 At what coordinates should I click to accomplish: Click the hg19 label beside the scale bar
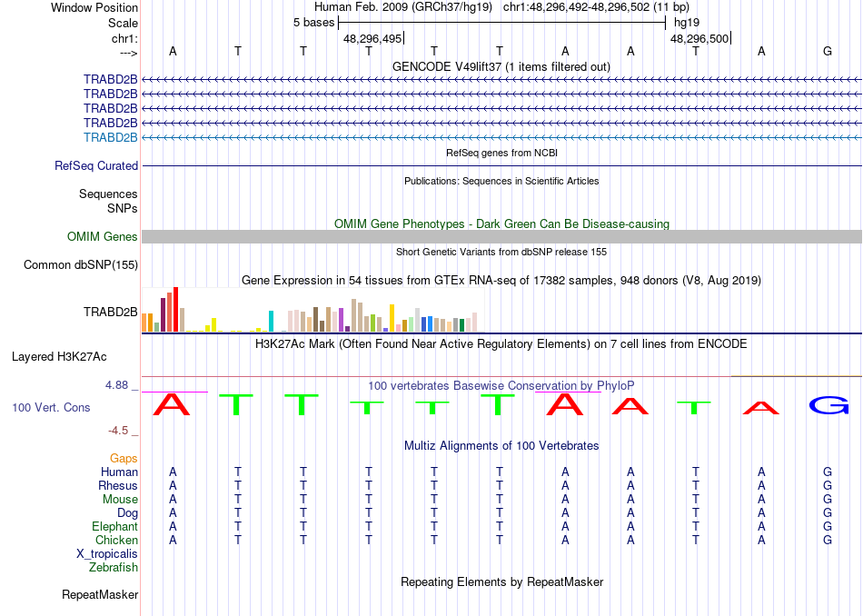point(687,23)
